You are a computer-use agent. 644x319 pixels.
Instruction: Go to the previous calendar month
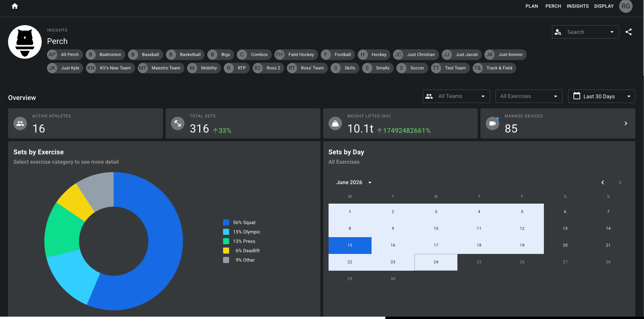coord(603,182)
